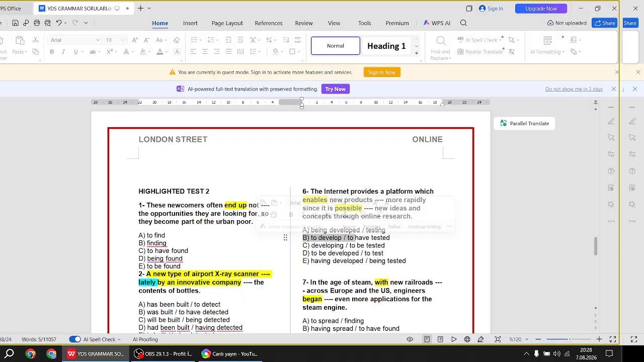Click the Copy icon below Cut

point(35,52)
